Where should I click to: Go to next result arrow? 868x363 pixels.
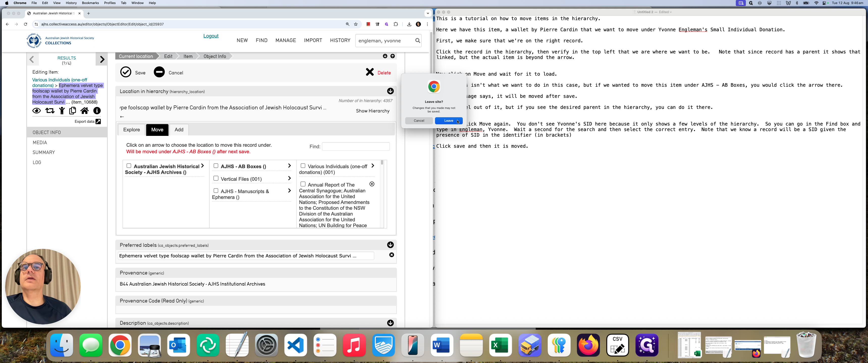point(102,59)
